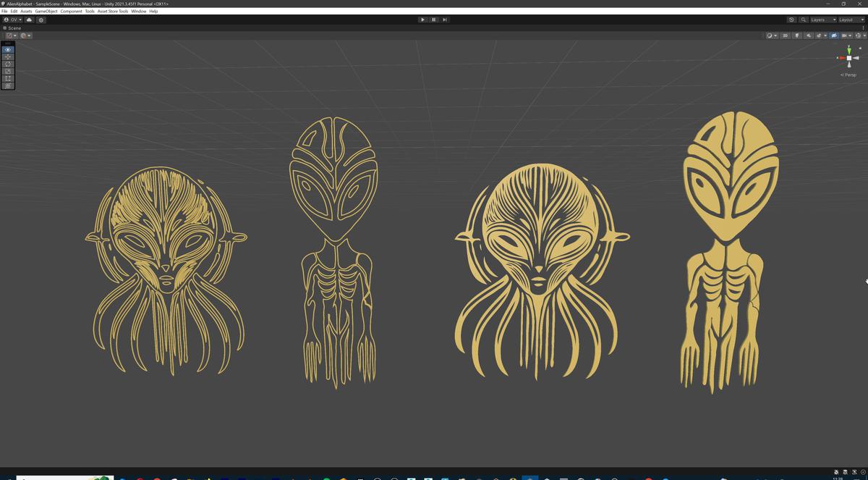The image size is (868, 480).
Task: Click the undo history icon
Action: (x=791, y=20)
